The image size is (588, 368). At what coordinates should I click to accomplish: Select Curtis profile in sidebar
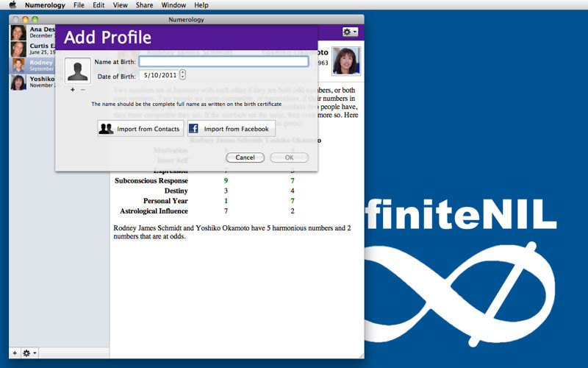pyautogui.click(x=33, y=49)
